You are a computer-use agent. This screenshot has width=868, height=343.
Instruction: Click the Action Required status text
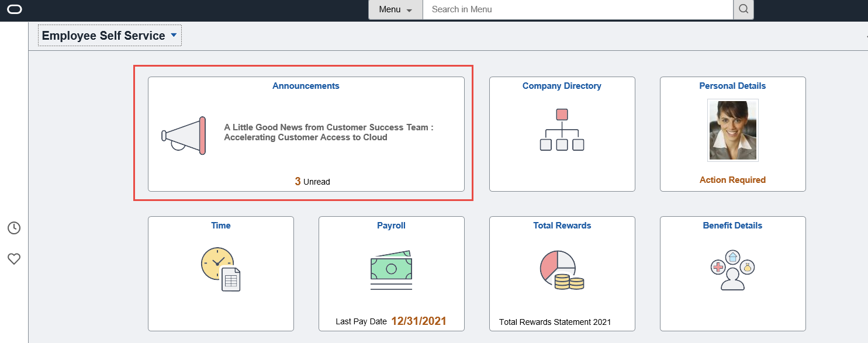coord(732,180)
